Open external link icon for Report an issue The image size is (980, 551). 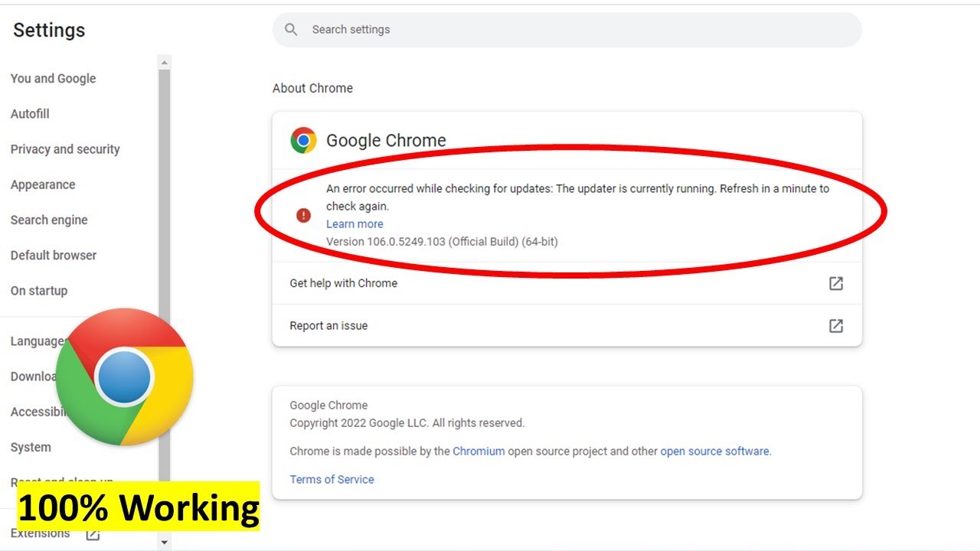click(x=836, y=326)
